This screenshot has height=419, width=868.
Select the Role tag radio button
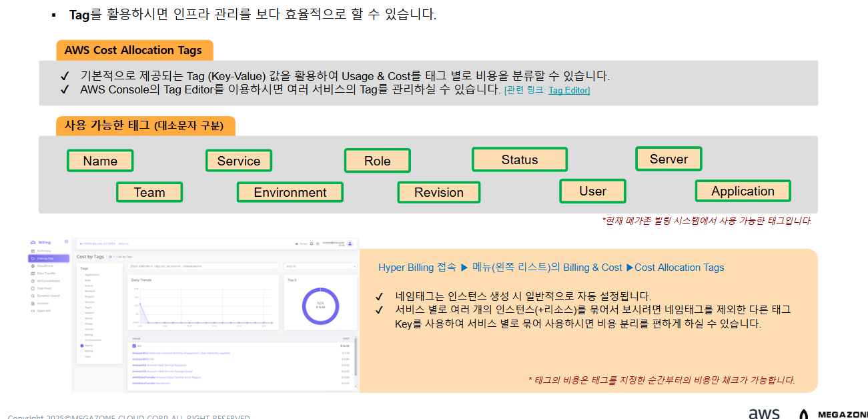click(x=82, y=280)
